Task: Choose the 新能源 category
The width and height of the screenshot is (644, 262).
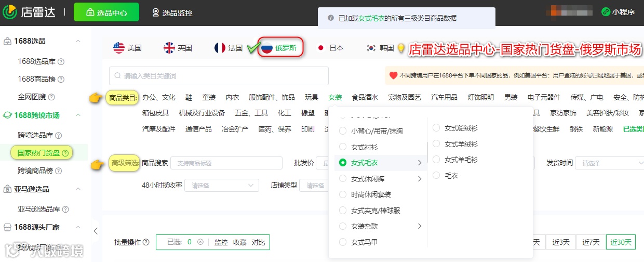Action: click(x=603, y=129)
